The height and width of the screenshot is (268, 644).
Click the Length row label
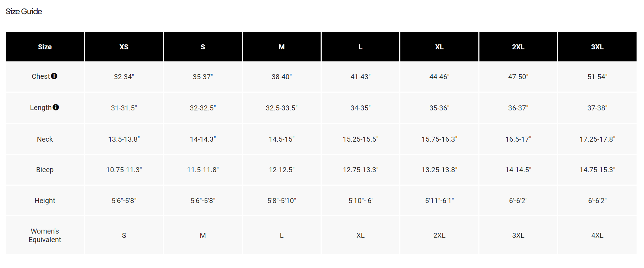point(41,108)
